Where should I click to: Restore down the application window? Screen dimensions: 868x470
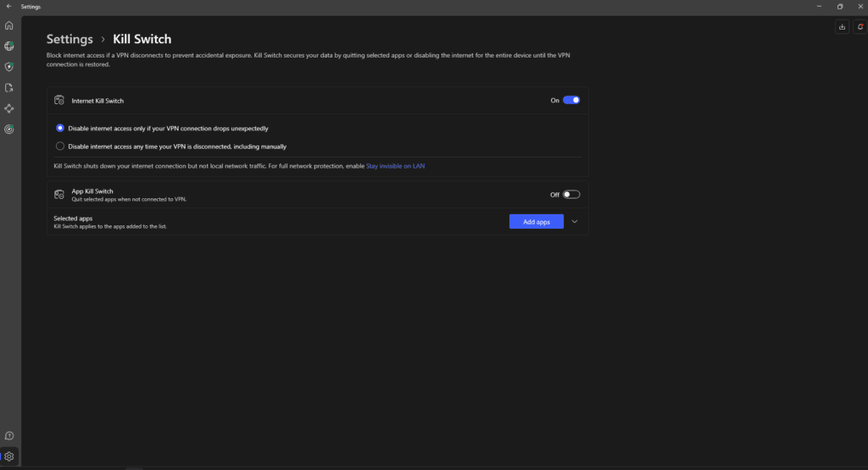pos(840,6)
